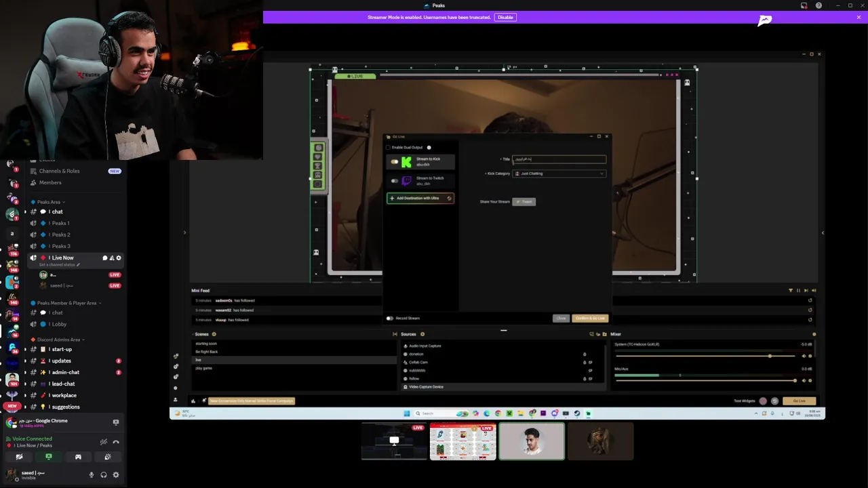Open the Peaks Area chat channel

coord(75,211)
